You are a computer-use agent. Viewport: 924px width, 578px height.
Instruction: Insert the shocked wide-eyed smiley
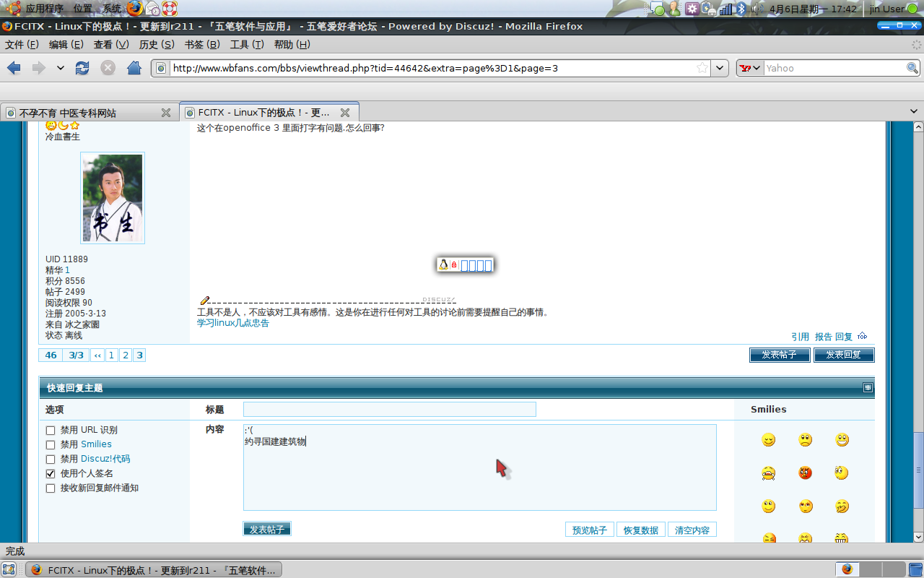tap(842, 473)
